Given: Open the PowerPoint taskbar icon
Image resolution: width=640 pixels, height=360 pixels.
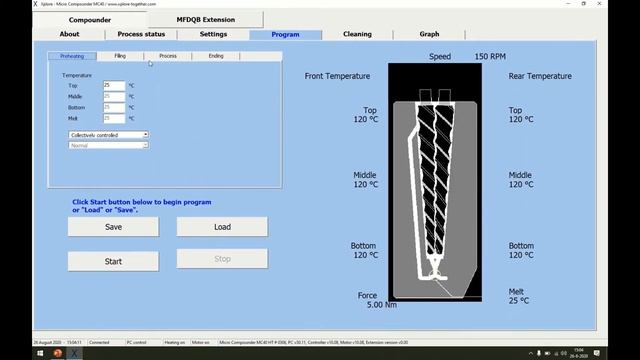Looking at the screenshot, I should tap(58, 353).
